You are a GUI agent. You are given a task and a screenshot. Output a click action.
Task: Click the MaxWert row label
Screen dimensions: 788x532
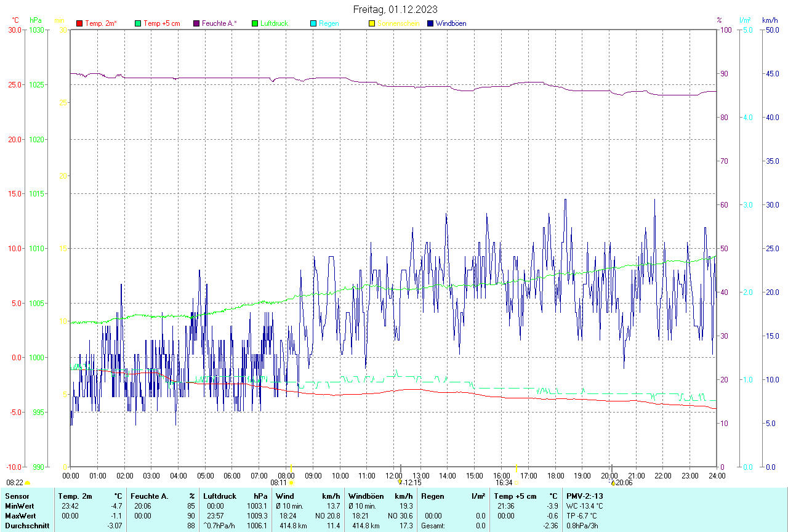[20, 516]
